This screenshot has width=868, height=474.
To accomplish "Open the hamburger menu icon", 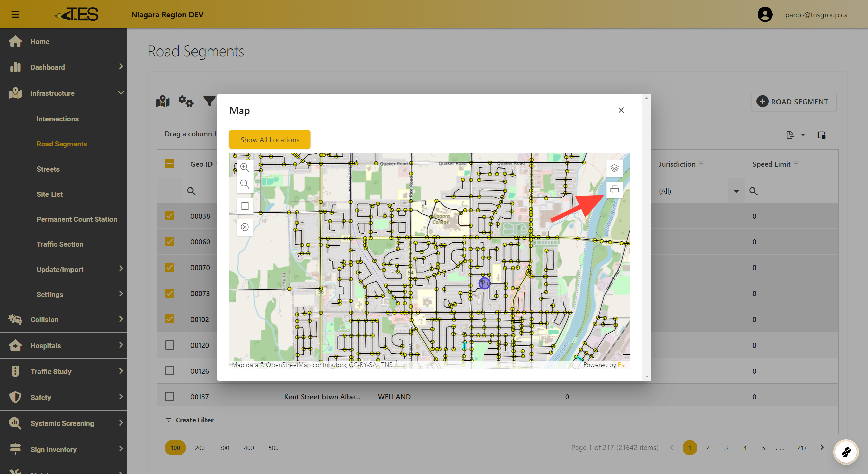I will 15,14.
